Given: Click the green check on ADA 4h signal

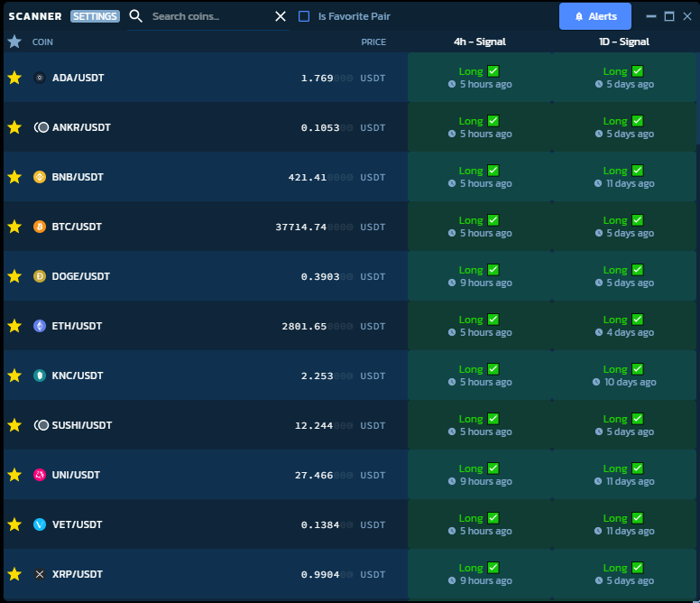Looking at the screenshot, I should 493,71.
